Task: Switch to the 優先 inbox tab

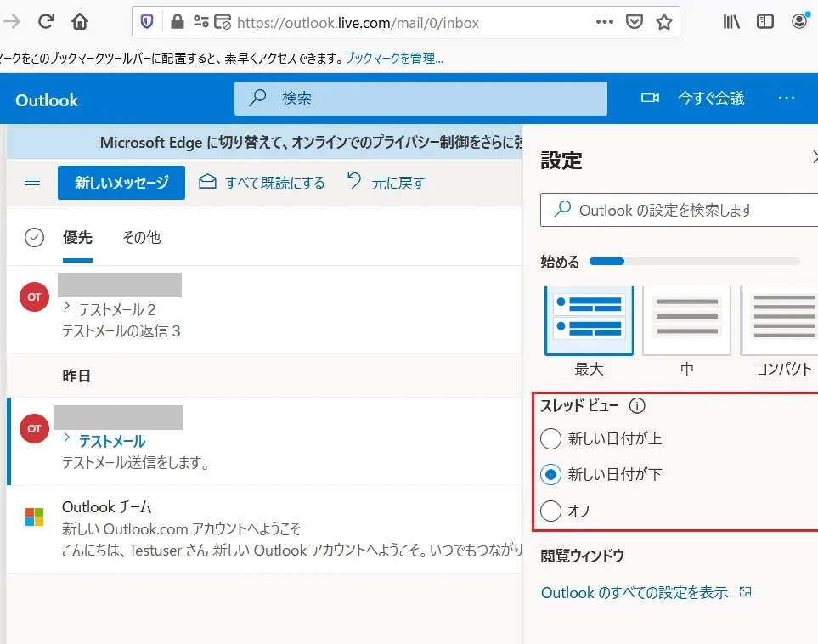Action: click(x=77, y=238)
